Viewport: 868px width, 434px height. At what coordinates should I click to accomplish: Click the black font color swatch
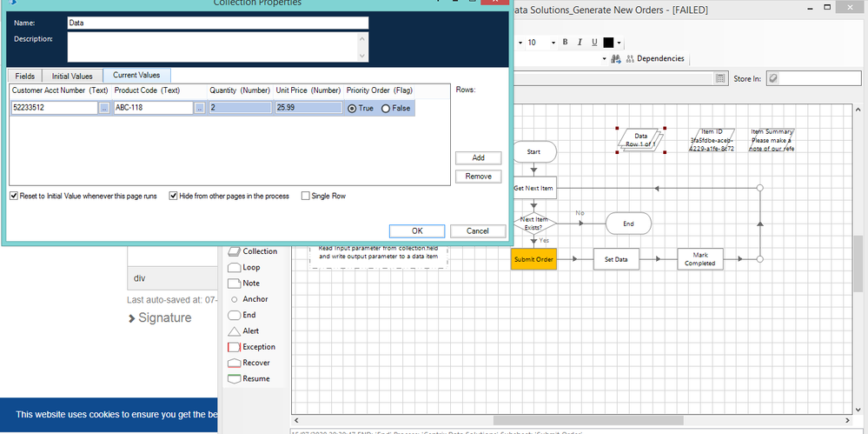[x=608, y=42]
